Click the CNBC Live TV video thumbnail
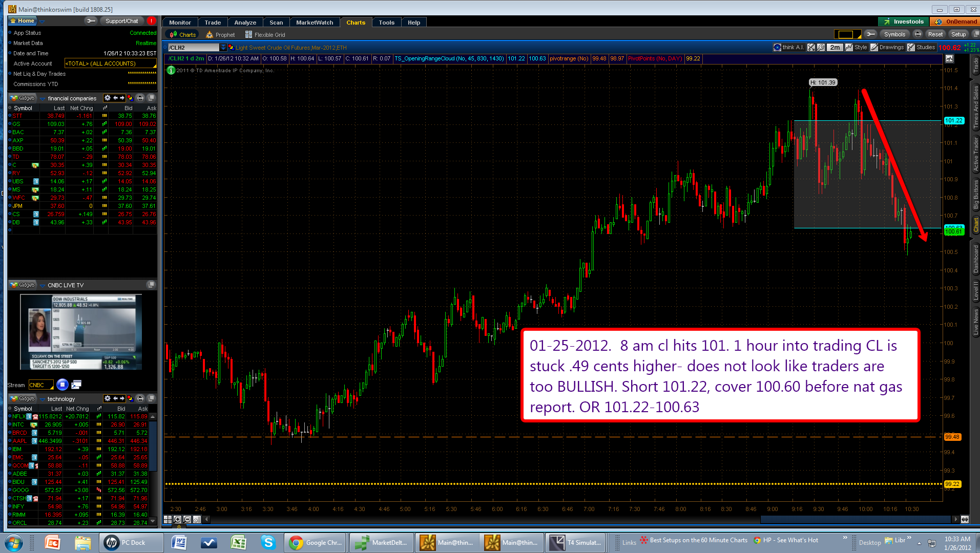The height and width of the screenshot is (553, 980). point(81,332)
